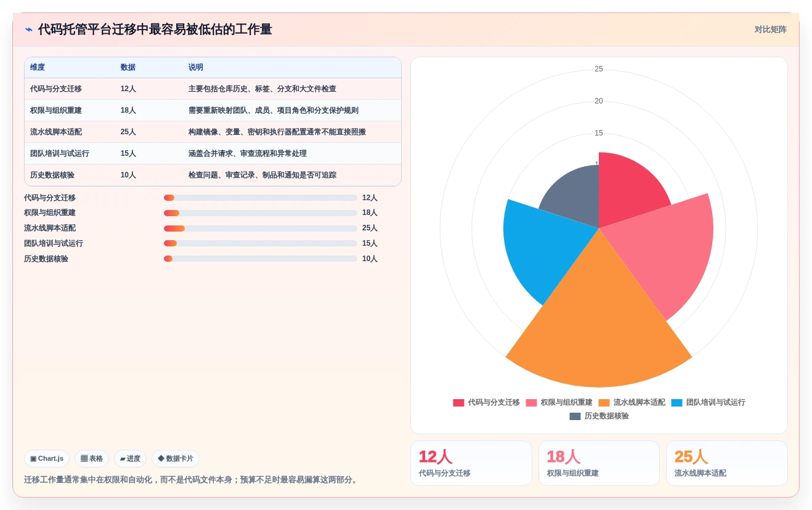Click the chart axis label 20
The height and width of the screenshot is (510, 812).
point(599,101)
